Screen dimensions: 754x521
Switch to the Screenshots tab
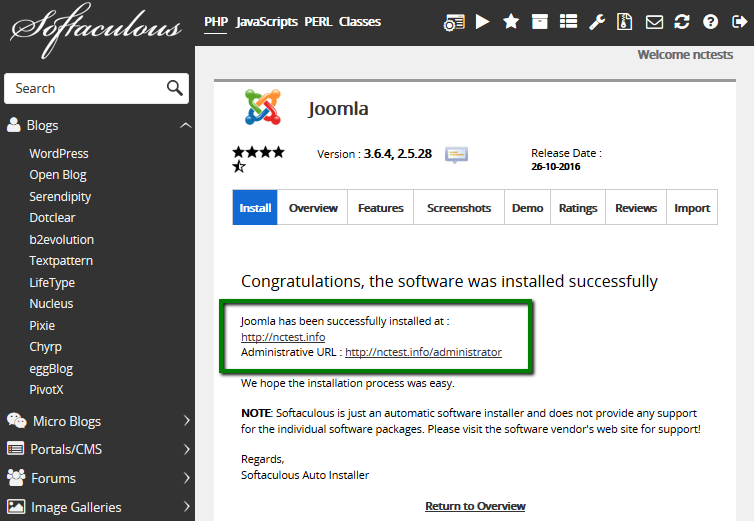tap(459, 208)
